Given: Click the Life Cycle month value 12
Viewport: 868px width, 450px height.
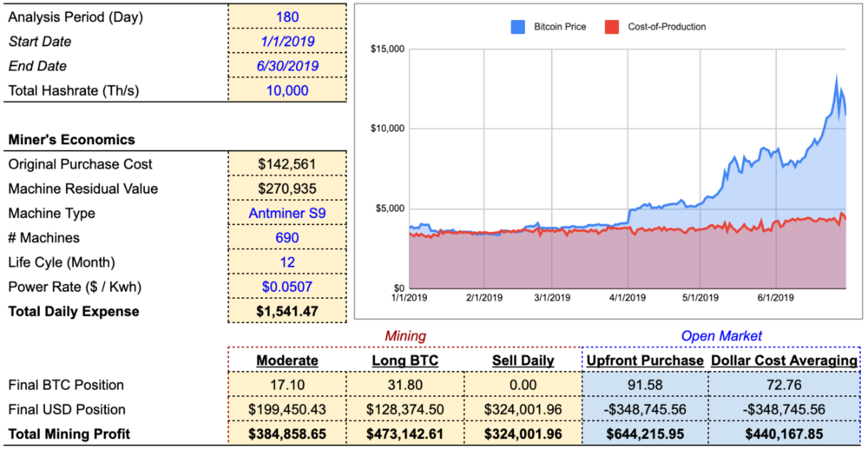Looking at the screenshot, I should (x=287, y=262).
